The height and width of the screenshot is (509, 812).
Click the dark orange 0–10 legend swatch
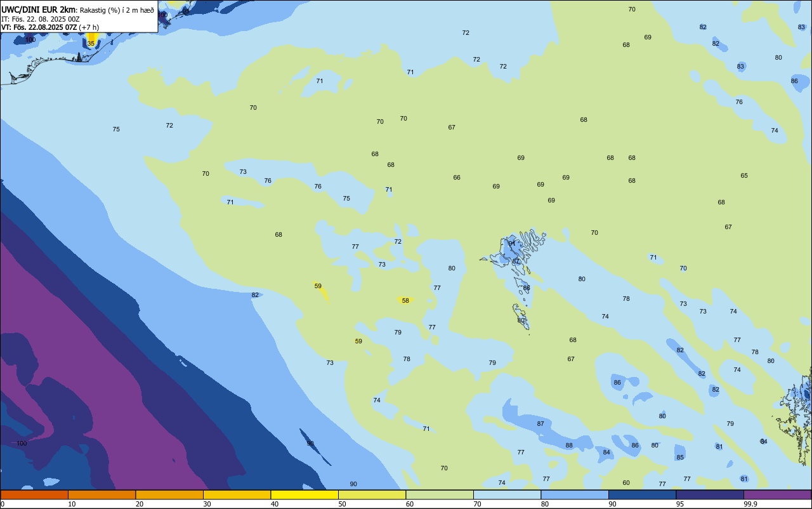click(34, 494)
